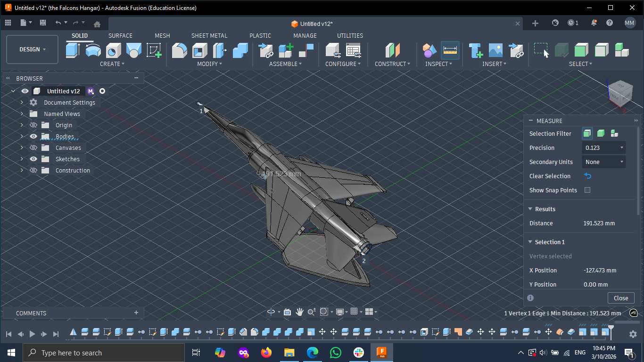Open the notifications bell icon

[x=594, y=23]
